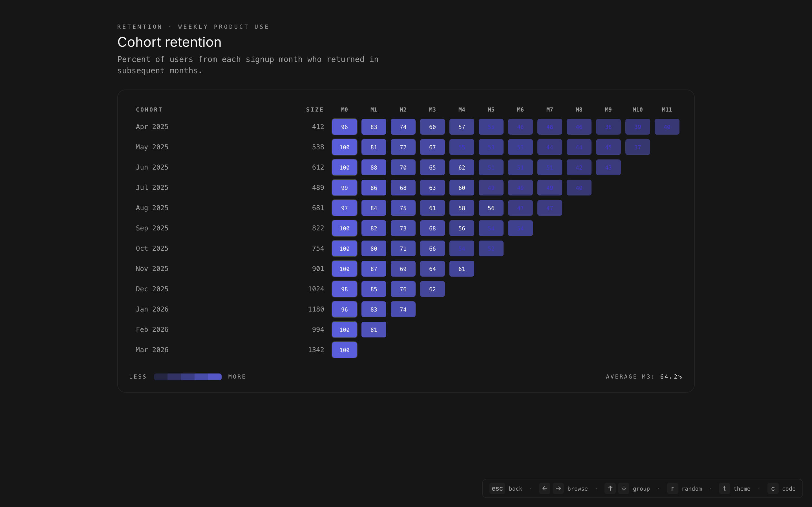The height and width of the screenshot is (507, 812).
Task: Click Mar 2026 M0 cell showing 100
Action: [x=344, y=350]
